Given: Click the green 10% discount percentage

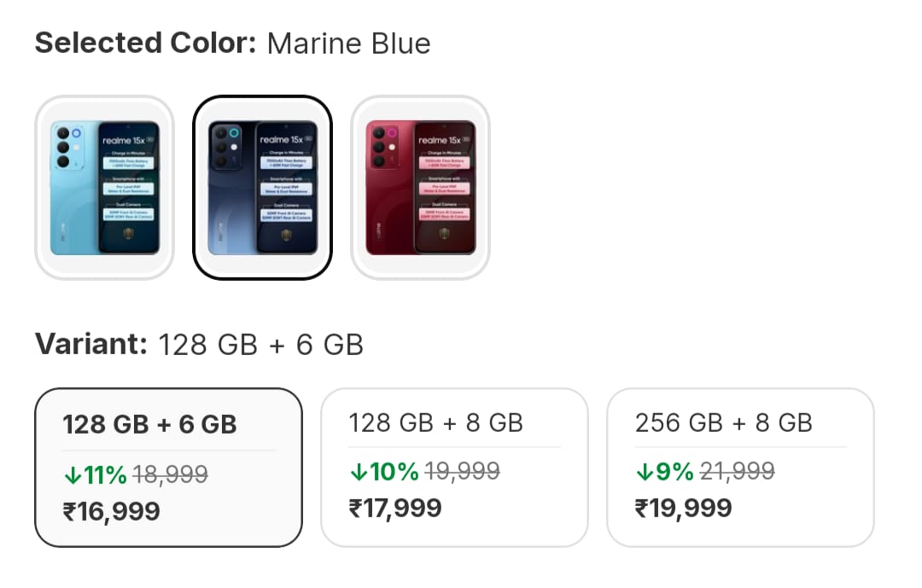Looking at the screenshot, I should tap(394, 471).
